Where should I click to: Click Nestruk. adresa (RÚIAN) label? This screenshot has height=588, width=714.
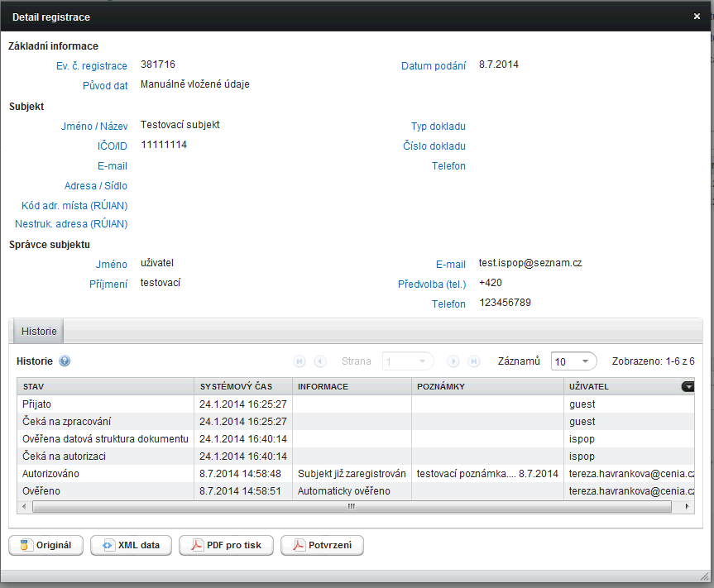(x=71, y=224)
